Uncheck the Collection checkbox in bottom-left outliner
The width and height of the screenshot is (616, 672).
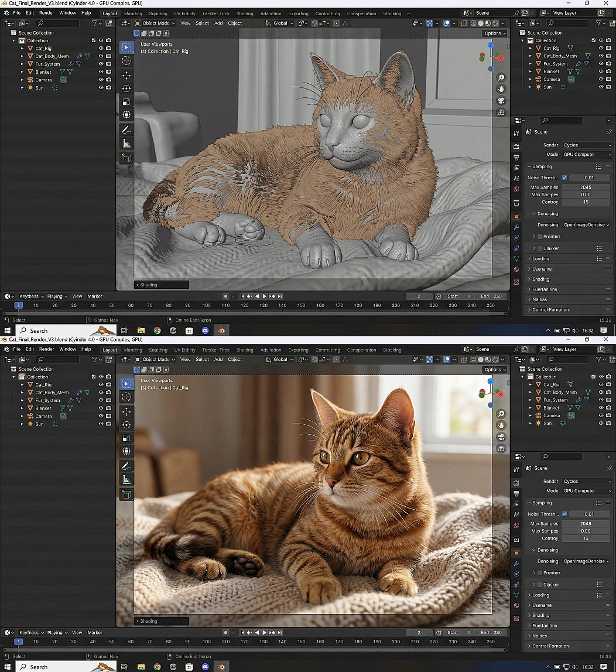[94, 377]
